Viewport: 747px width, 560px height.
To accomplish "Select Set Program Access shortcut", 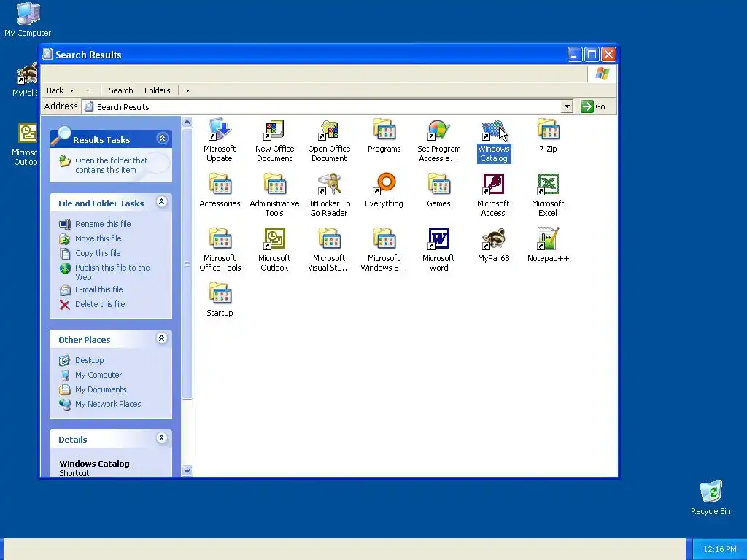I will [438, 130].
